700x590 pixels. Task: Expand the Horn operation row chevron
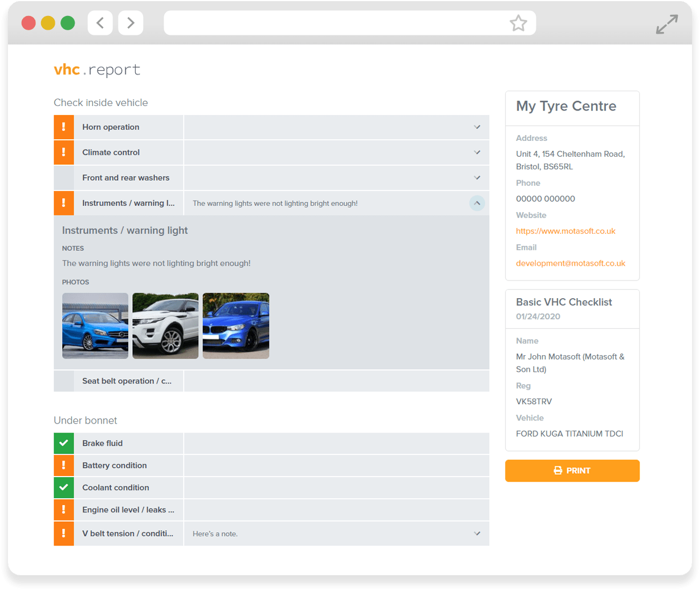pos(477,127)
